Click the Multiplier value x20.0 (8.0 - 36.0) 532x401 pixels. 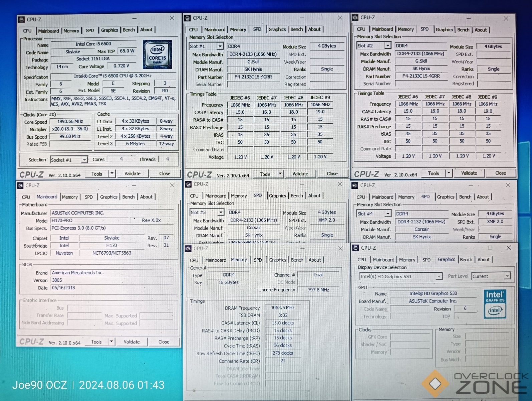[x=70, y=129]
